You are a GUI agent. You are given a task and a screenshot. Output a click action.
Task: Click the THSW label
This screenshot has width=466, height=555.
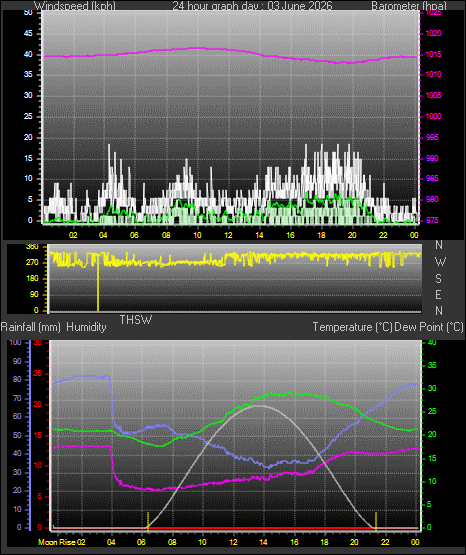(x=136, y=320)
